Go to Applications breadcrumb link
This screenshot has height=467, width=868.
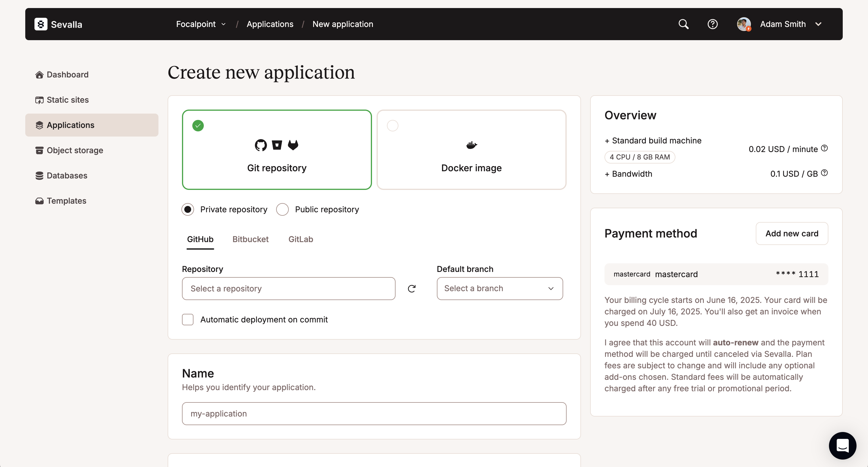click(270, 24)
